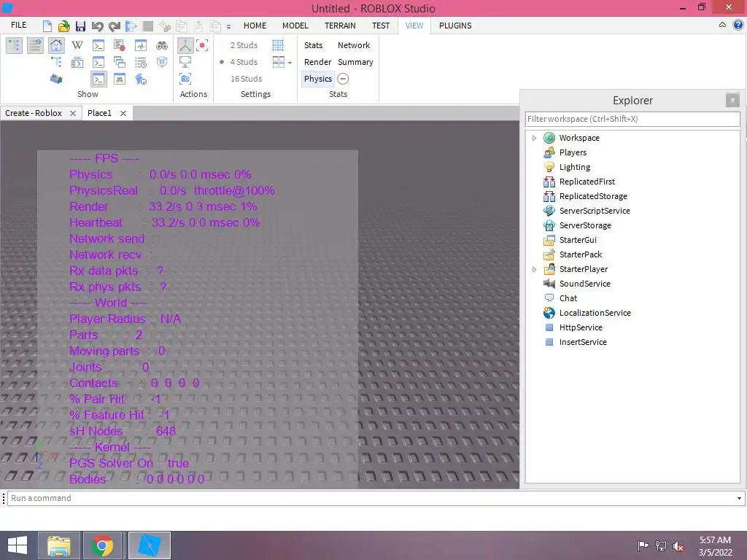The height and width of the screenshot is (560, 747).
Task: Open the FILE menu
Action: point(18,26)
